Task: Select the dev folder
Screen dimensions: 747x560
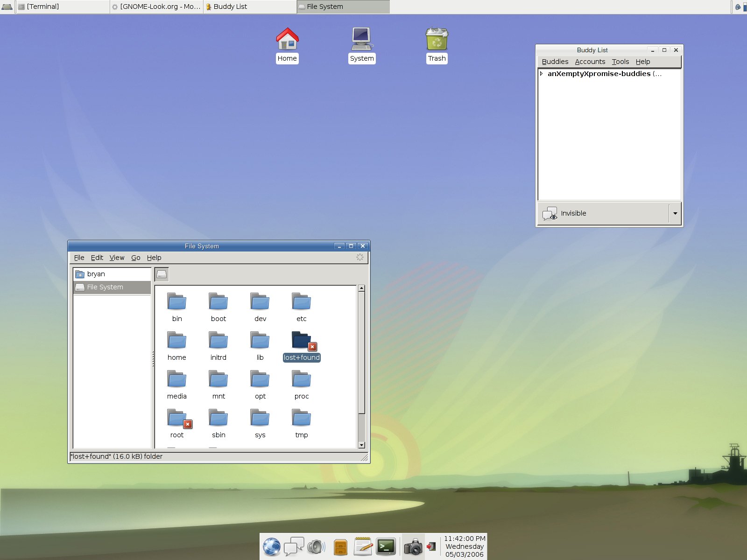Action: point(260,308)
